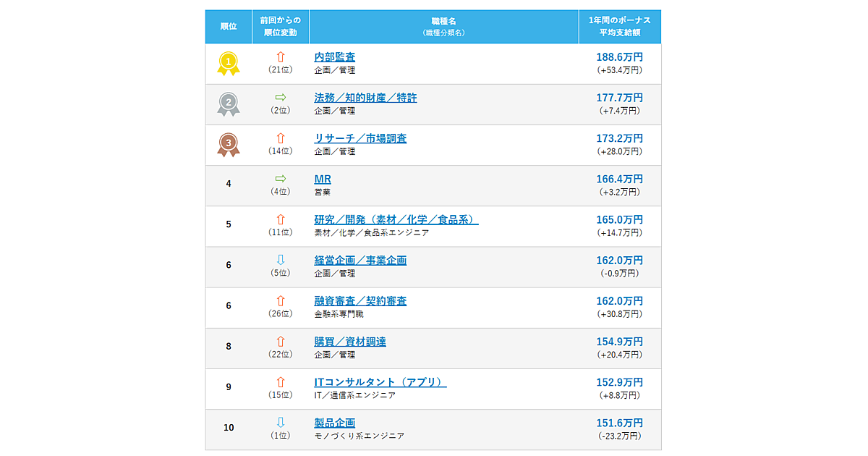Click the gold first-place medal icon
Screen dimensions: 868x456
tap(229, 64)
